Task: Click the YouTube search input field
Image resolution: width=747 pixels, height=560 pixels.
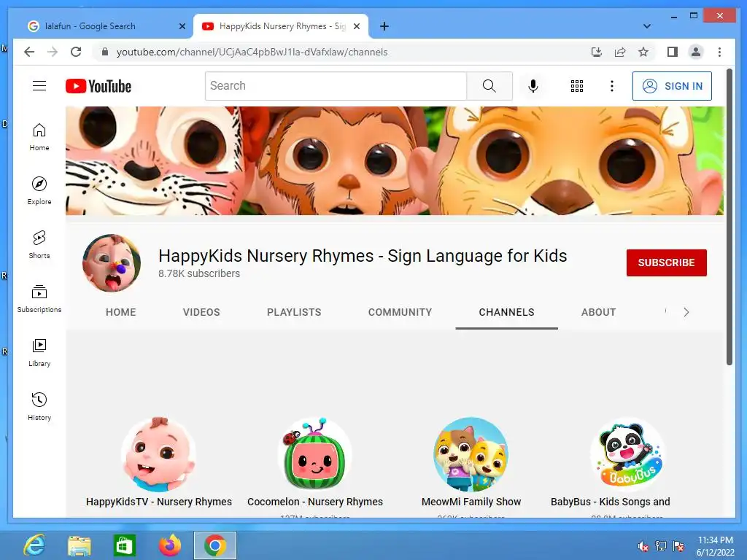Action: [x=336, y=86]
